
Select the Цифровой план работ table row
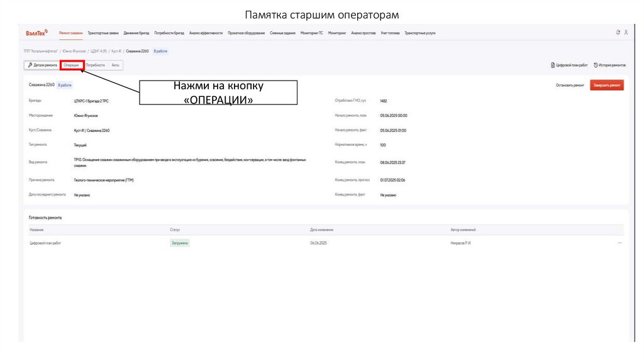(326, 243)
